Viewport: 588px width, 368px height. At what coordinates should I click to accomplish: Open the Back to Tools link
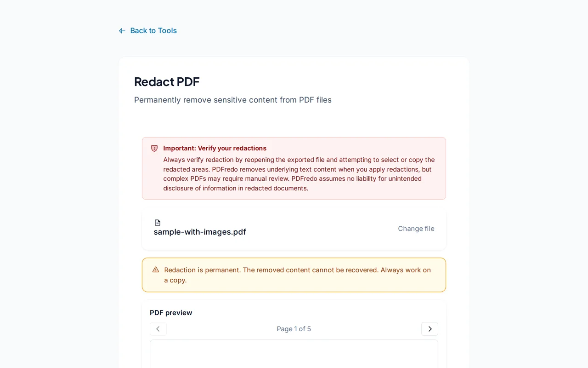click(153, 30)
